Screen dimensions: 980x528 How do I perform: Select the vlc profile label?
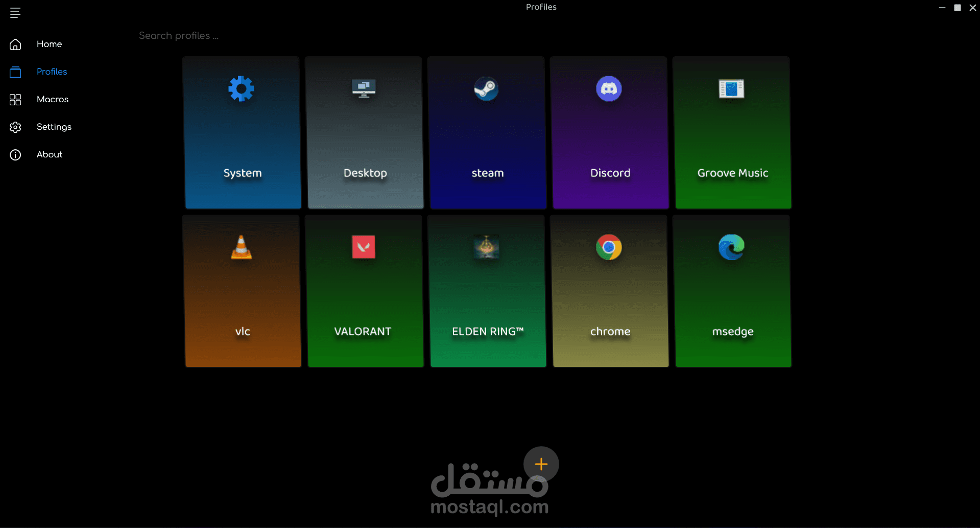pyautogui.click(x=243, y=332)
